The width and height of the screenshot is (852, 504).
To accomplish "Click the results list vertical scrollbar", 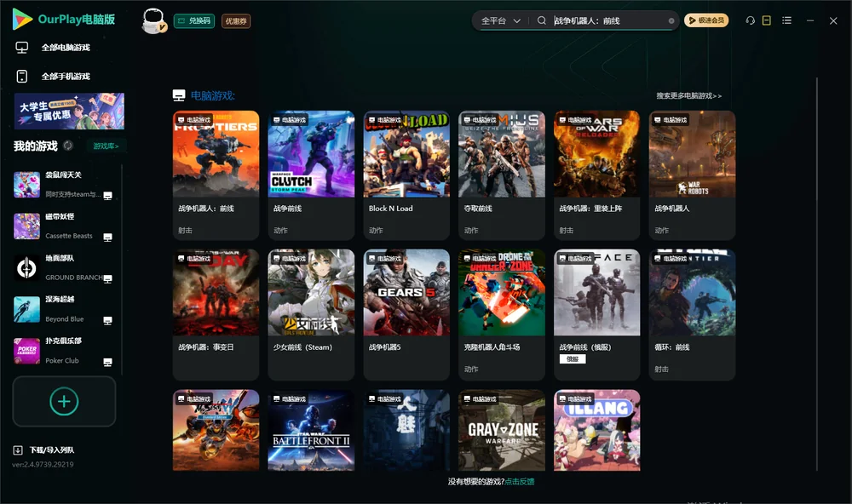I will [x=817, y=274].
